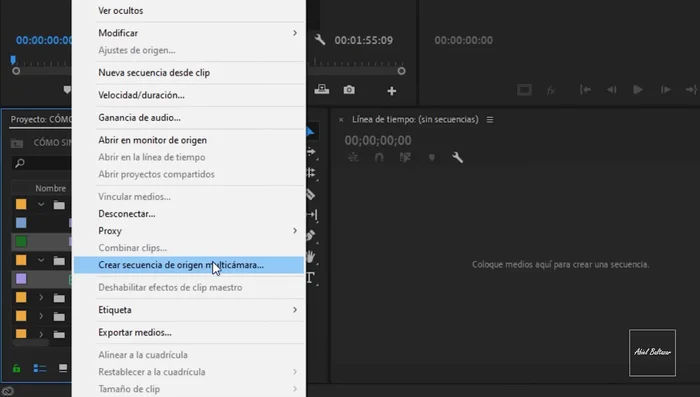
Task: Click the Source timecode 00:01:55:09 duration
Action: pos(363,40)
